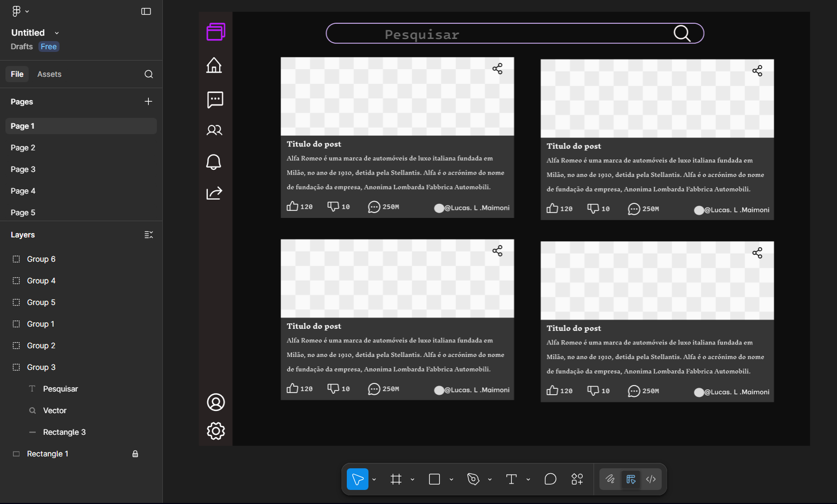Screen dimensions: 837x504
Task: Open the Actions components tool
Action: pyautogui.click(x=577, y=479)
